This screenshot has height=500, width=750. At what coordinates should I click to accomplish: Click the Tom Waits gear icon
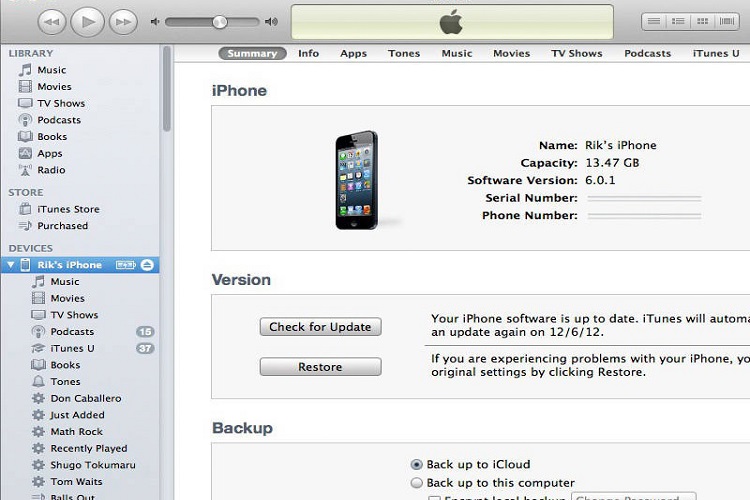38,481
